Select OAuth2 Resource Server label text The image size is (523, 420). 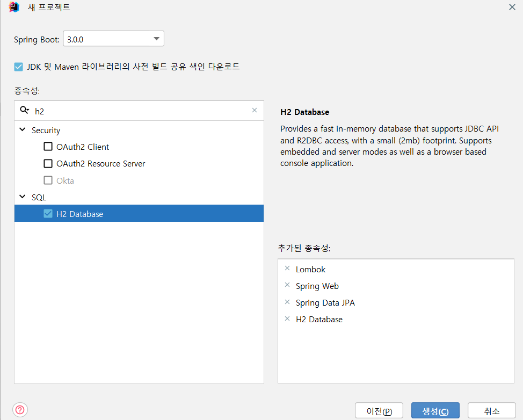(x=101, y=163)
